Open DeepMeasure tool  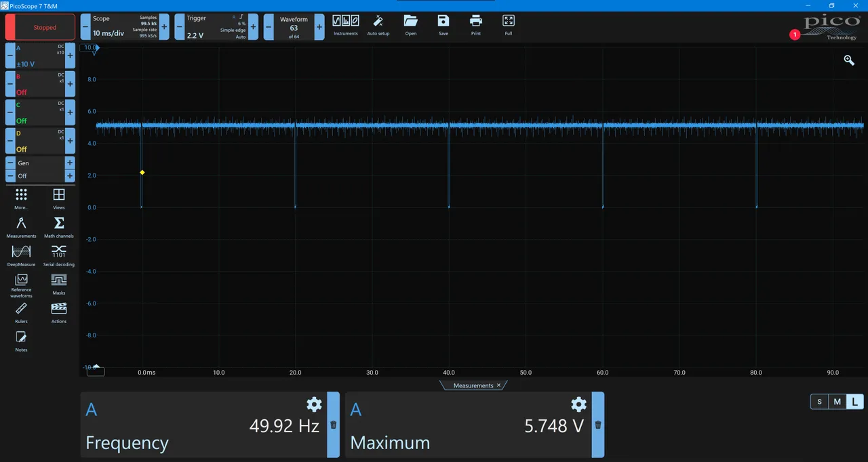(21, 255)
